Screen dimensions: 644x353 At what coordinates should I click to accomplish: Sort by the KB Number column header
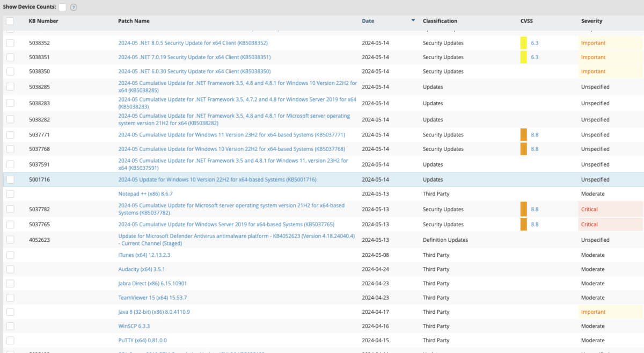[43, 21]
